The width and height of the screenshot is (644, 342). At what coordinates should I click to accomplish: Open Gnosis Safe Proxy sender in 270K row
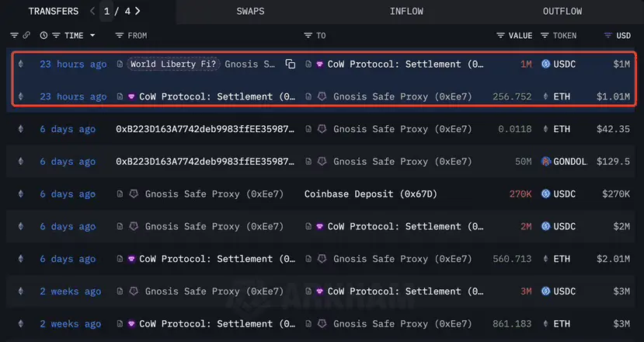point(214,194)
